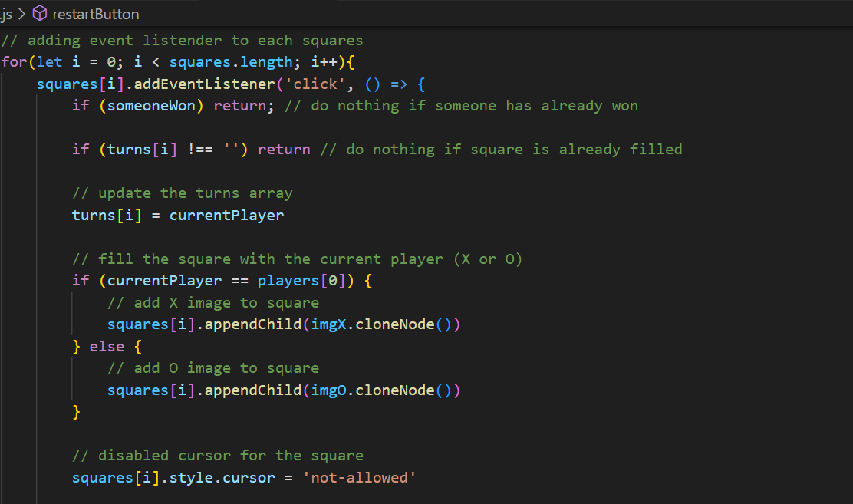This screenshot has width=853, height=504.
Task: Click the 'else' keyword
Action: tap(107, 347)
